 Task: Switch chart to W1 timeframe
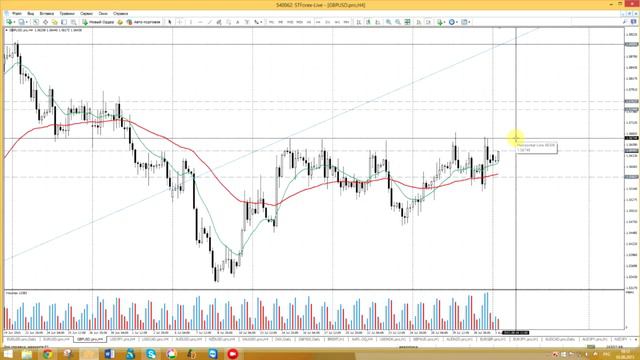337,22
